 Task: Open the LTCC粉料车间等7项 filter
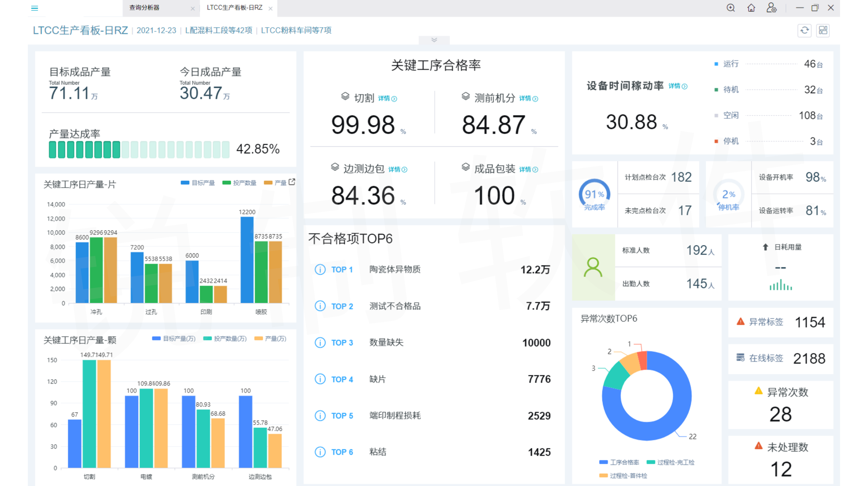click(x=296, y=30)
